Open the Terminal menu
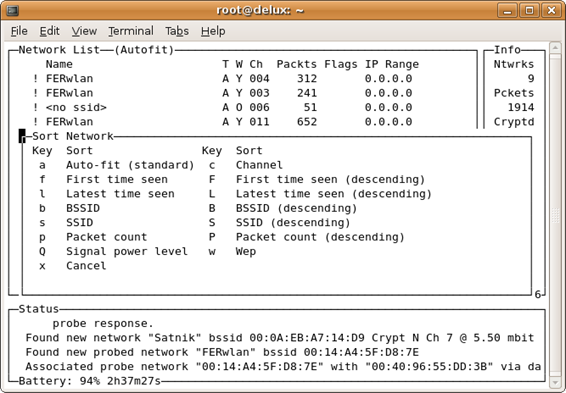 point(131,31)
